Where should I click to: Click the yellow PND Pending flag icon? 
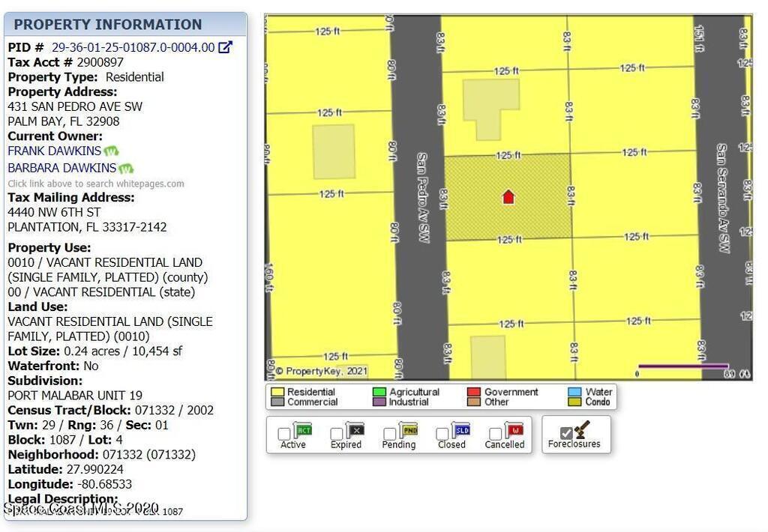point(409,430)
